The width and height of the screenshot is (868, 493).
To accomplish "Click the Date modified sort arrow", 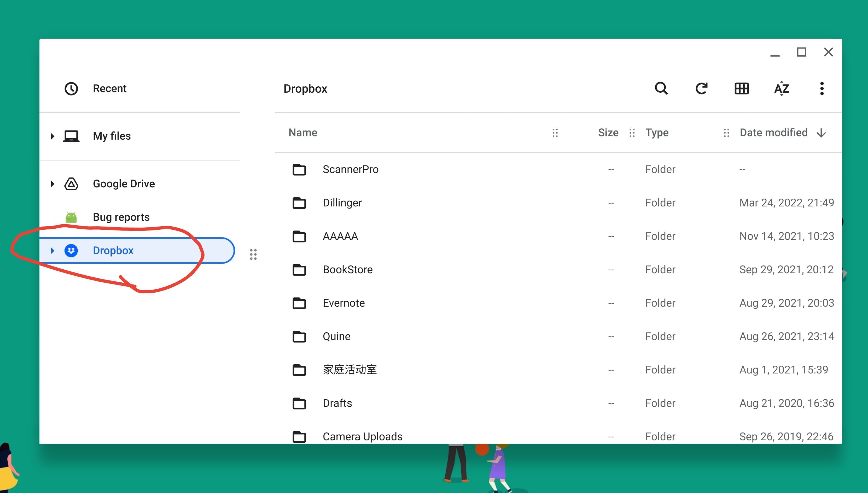I will click(x=821, y=133).
